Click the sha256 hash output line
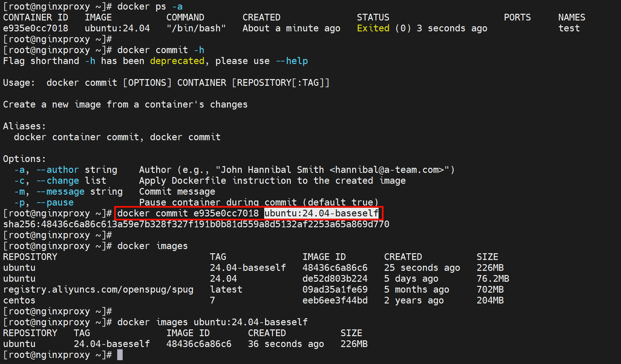The image size is (621, 364). [x=196, y=224]
